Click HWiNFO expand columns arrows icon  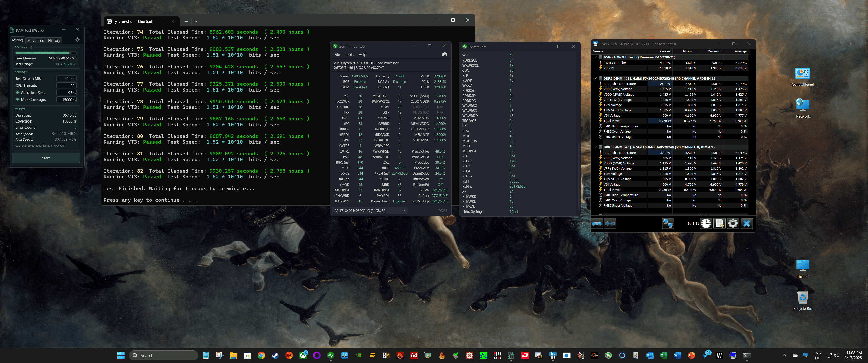point(597,223)
